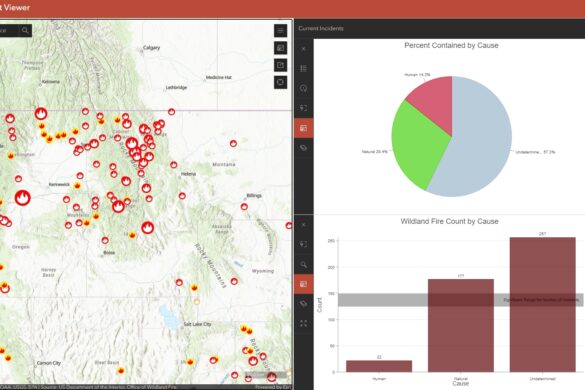Close the Percent Contained panel with X
The image size is (585, 390).
pyautogui.click(x=303, y=49)
